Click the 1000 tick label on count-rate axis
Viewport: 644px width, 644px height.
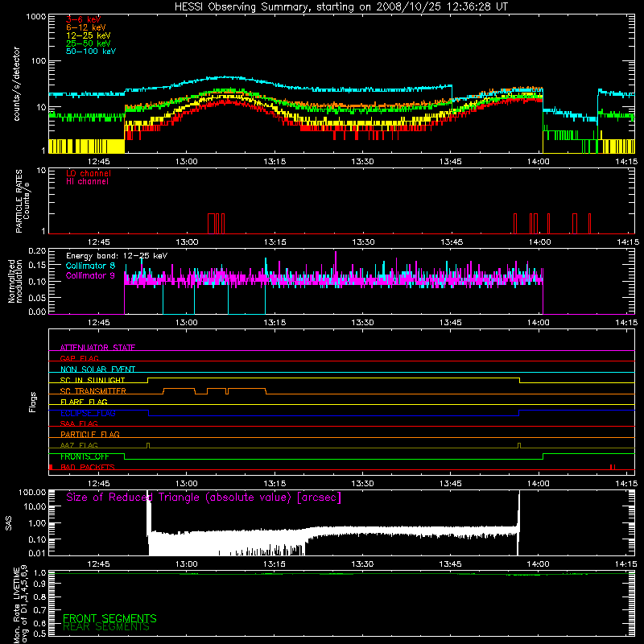click(35, 17)
